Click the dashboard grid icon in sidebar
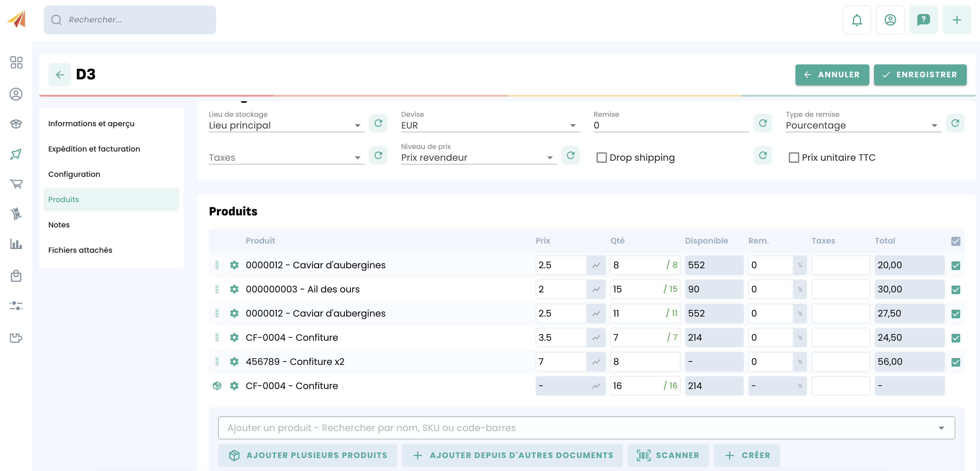Image resolution: width=980 pixels, height=471 pixels. coord(16,62)
